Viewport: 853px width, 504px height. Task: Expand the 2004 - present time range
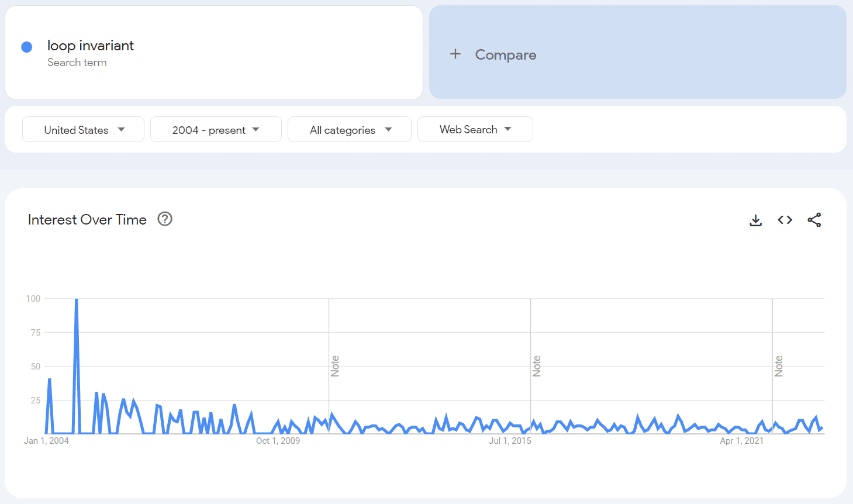pyautogui.click(x=216, y=129)
